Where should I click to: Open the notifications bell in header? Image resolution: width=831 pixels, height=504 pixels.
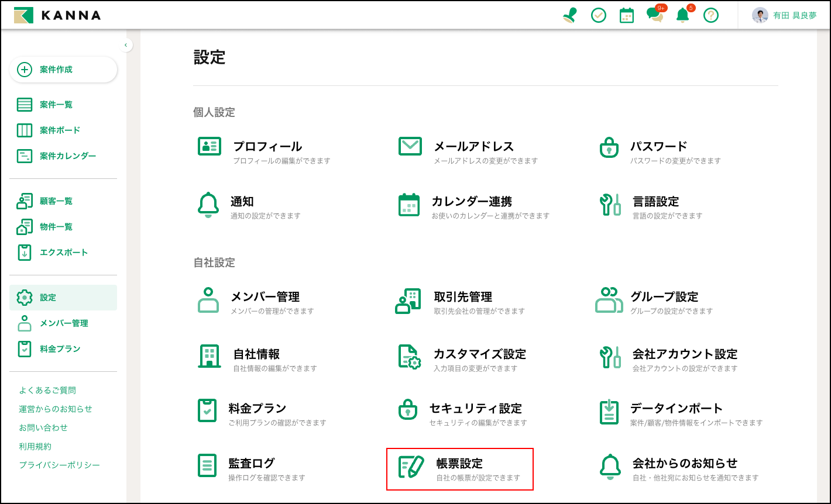[x=682, y=15]
